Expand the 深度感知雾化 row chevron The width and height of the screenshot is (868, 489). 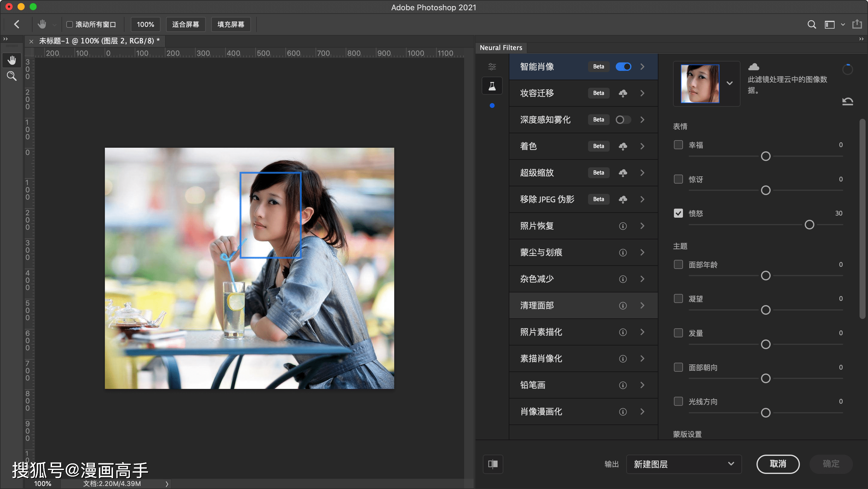(642, 120)
